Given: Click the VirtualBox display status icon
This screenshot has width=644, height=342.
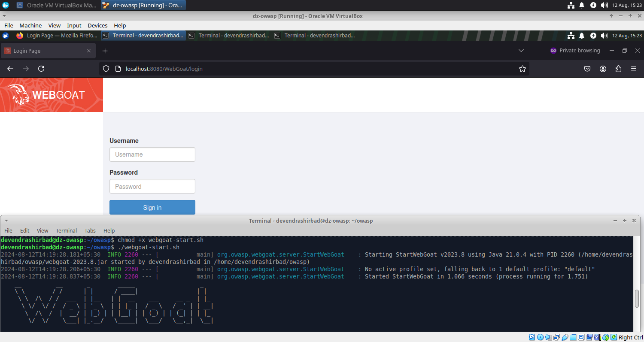Looking at the screenshot, I should click(x=581, y=337).
